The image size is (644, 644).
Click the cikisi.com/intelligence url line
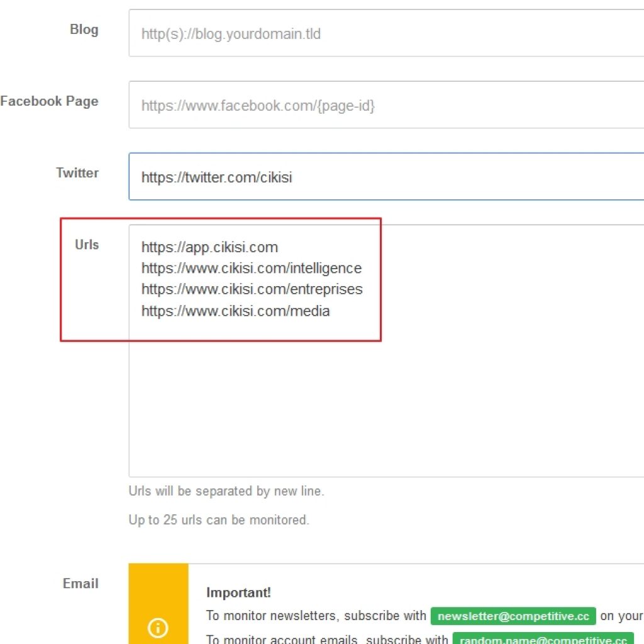[252, 268]
